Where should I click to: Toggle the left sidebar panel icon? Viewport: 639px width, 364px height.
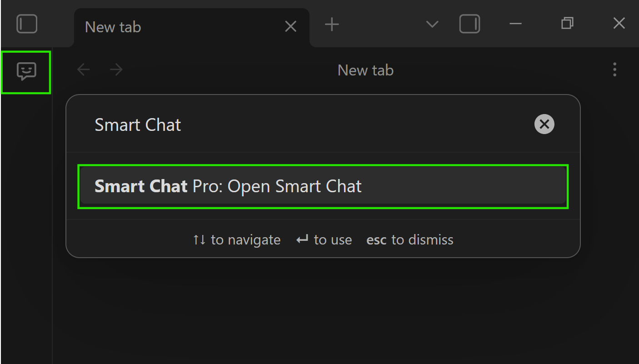tap(27, 24)
